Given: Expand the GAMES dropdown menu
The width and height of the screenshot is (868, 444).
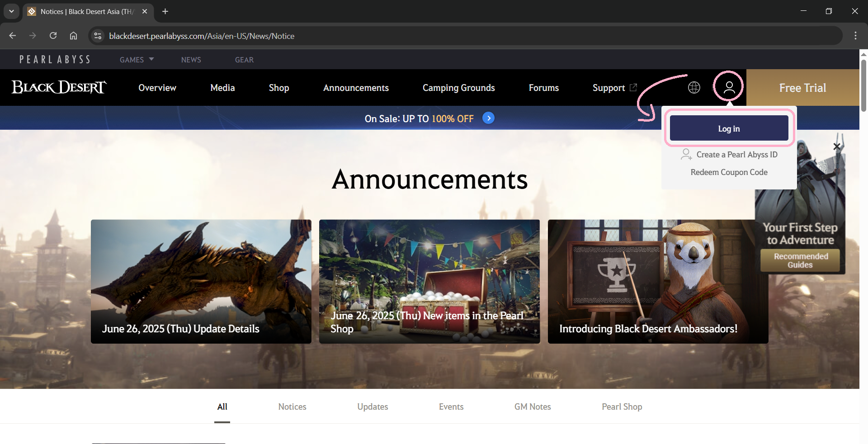Looking at the screenshot, I should click(137, 60).
